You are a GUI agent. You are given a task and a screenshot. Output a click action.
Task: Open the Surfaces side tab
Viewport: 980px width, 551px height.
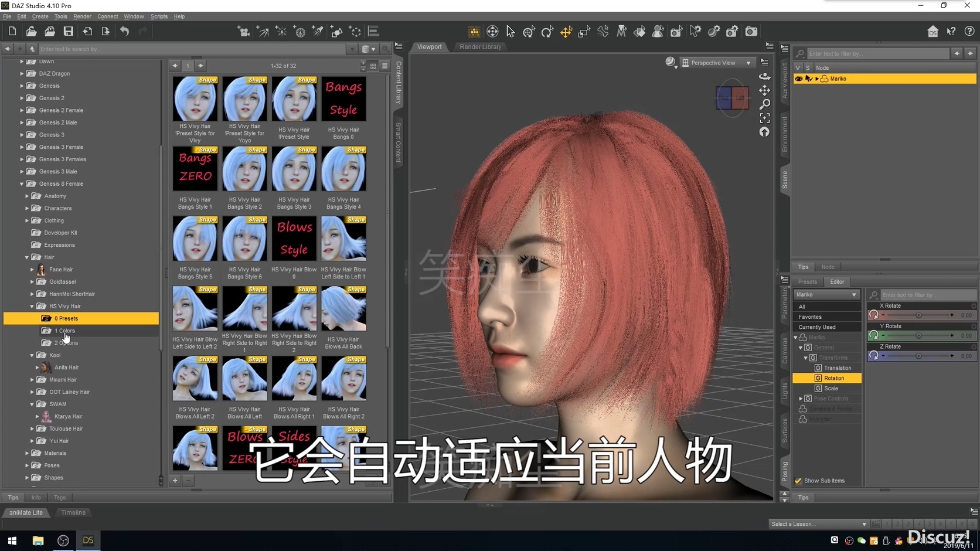785,431
